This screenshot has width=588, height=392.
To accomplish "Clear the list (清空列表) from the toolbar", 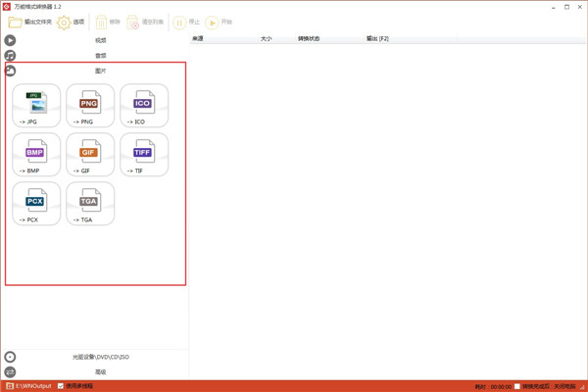I will tap(145, 23).
